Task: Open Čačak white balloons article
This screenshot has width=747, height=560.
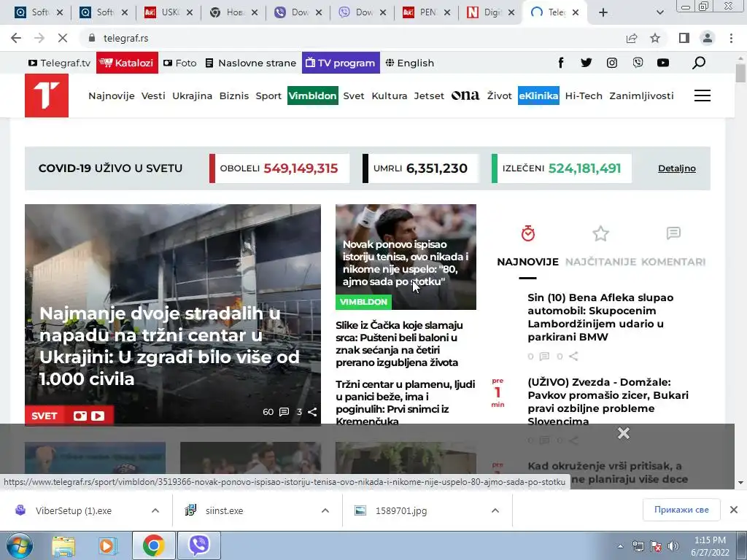Action: coord(399,343)
